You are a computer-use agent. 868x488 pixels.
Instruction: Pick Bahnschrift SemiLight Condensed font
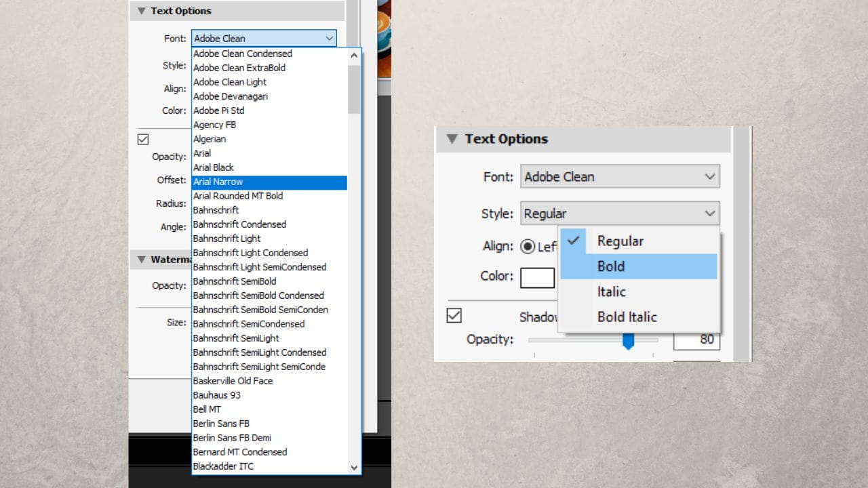[x=269, y=352]
